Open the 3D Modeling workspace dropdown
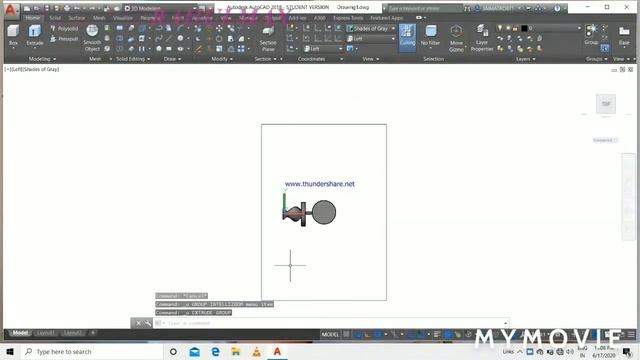The width and height of the screenshot is (640, 360). [160, 8]
